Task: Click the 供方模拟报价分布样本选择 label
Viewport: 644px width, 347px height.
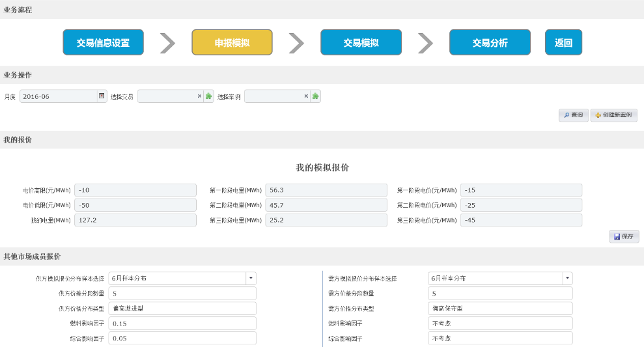Action: click(x=70, y=279)
